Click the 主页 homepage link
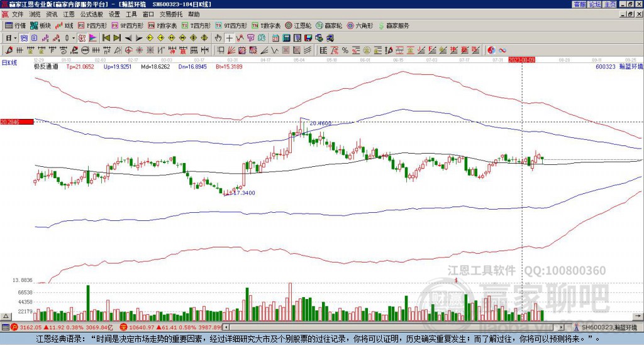 click(x=610, y=4)
